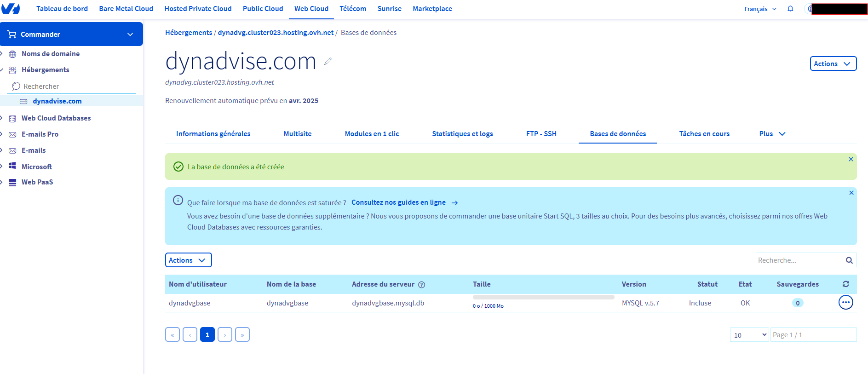The width and height of the screenshot is (868, 374).
Task: Click the server address help icon
Action: pos(421,285)
